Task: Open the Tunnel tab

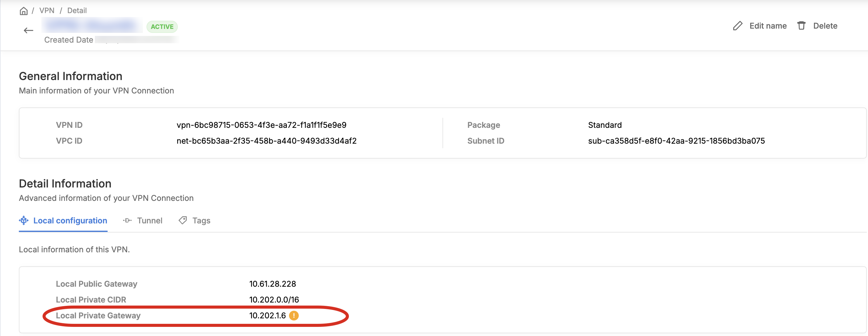Action: click(149, 221)
